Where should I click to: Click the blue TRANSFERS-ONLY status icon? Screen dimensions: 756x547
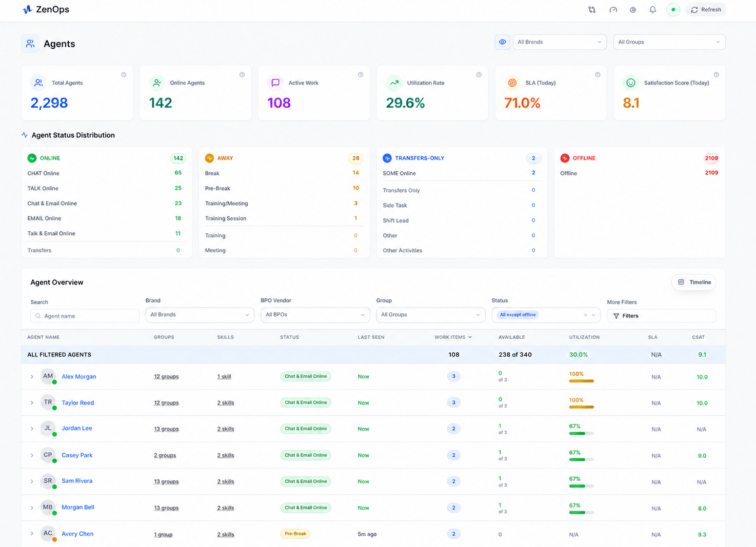coord(387,158)
